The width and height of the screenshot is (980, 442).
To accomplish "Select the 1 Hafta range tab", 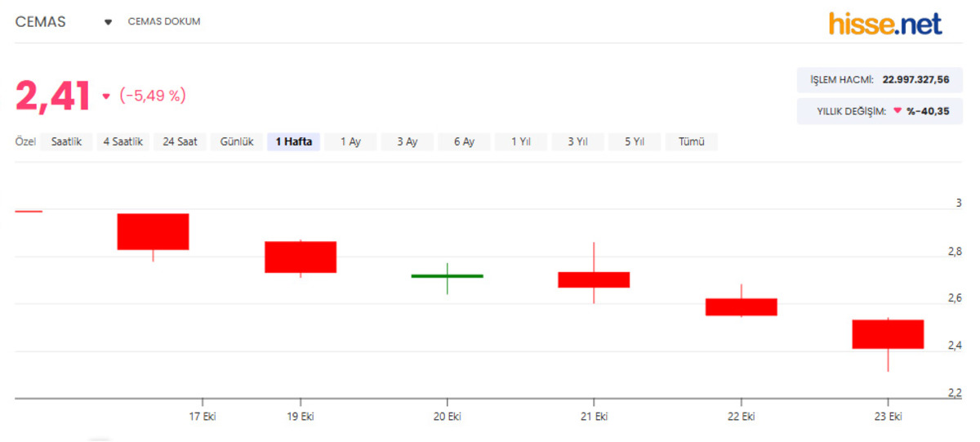I will (293, 141).
